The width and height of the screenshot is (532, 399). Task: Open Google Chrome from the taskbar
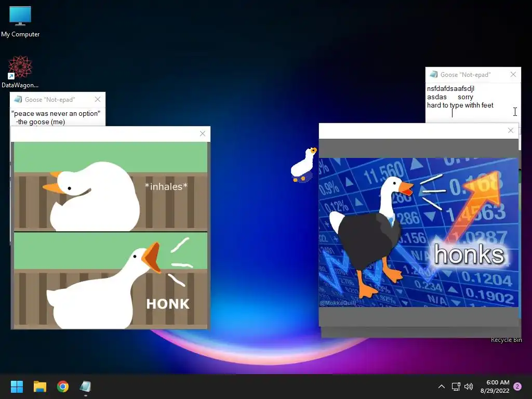coord(63,387)
